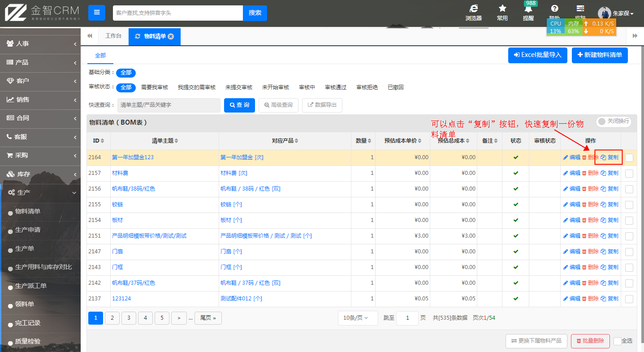Screen dimensions: 644x352
Task: Collapse the 生产 sidebar menu
Action: (x=40, y=192)
